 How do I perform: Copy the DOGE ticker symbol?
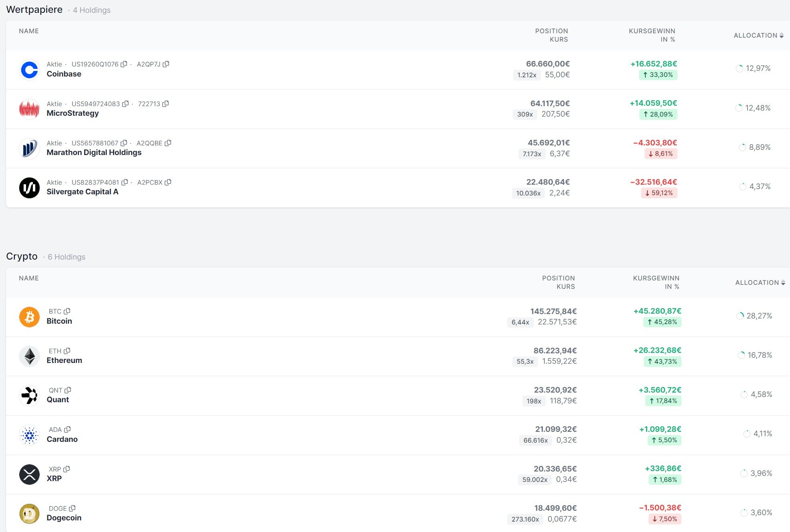[72, 508]
